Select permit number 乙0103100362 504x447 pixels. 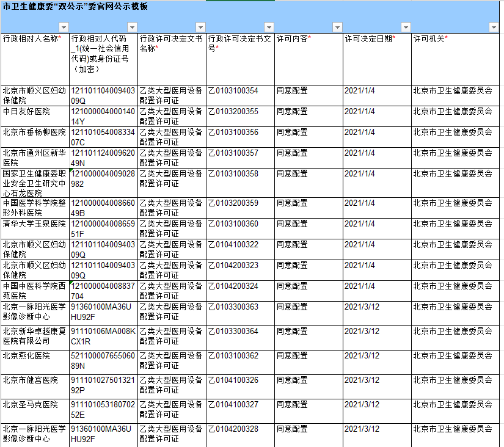coord(241,363)
